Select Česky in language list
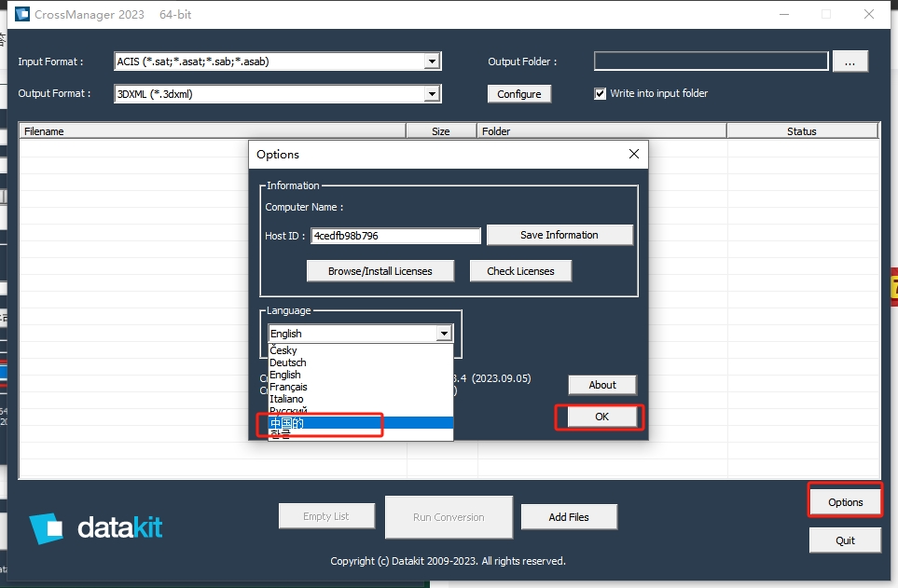Viewport: 898px width, 588px height. (361, 350)
